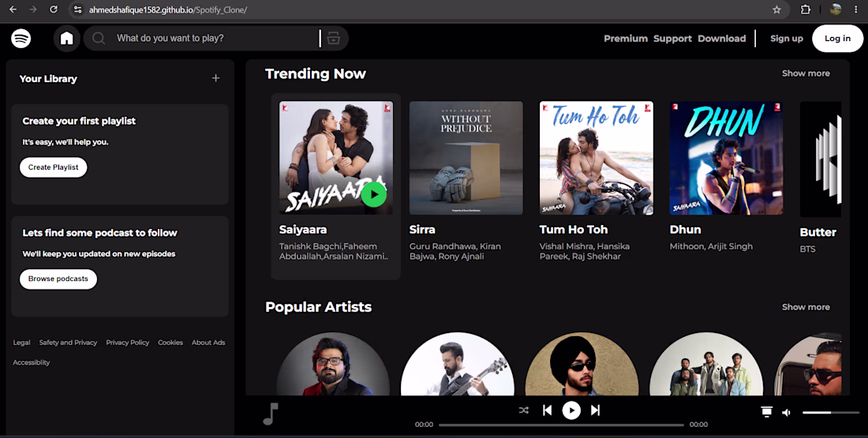868x438 pixels.
Task: Click the Create Playlist button
Action: [x=54, y=167]
